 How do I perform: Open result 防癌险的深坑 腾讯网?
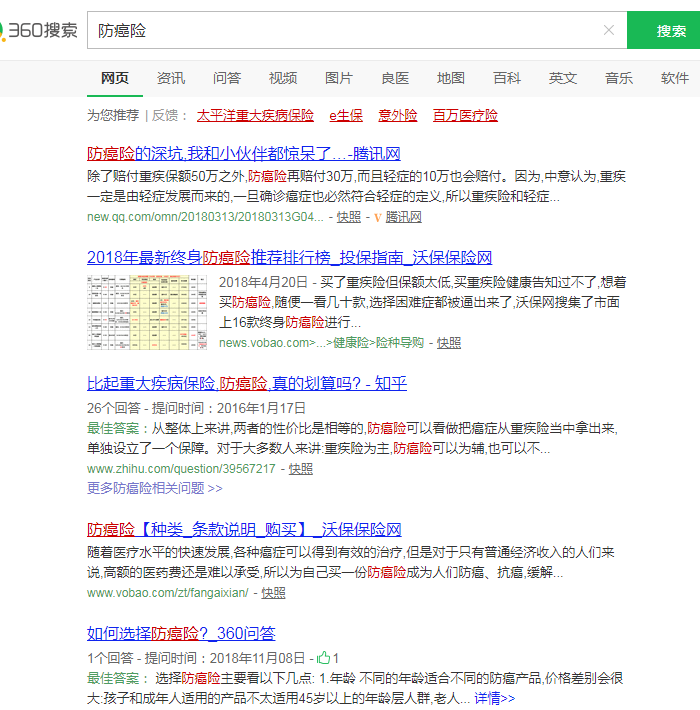(244, 154)
